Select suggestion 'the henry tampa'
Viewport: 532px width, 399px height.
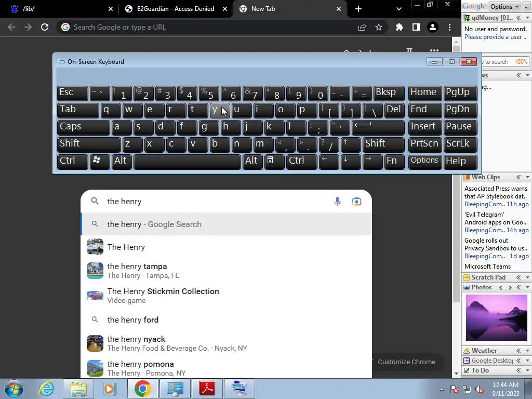(x=227, y=271)
